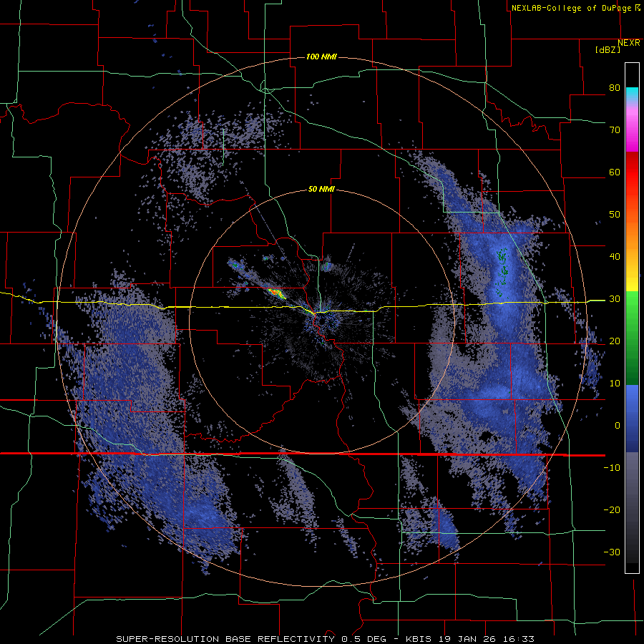Click the [dBZ] unit label
The height and width of the screenshot is (644, 644).
(608, 49)
